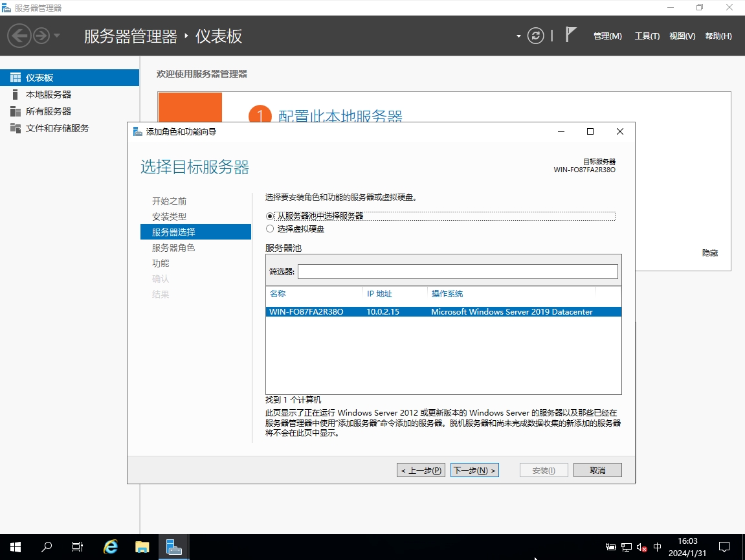Click the back navigation arrow
Viewport: 745px width, 560px height.
[x=19, y=36]
